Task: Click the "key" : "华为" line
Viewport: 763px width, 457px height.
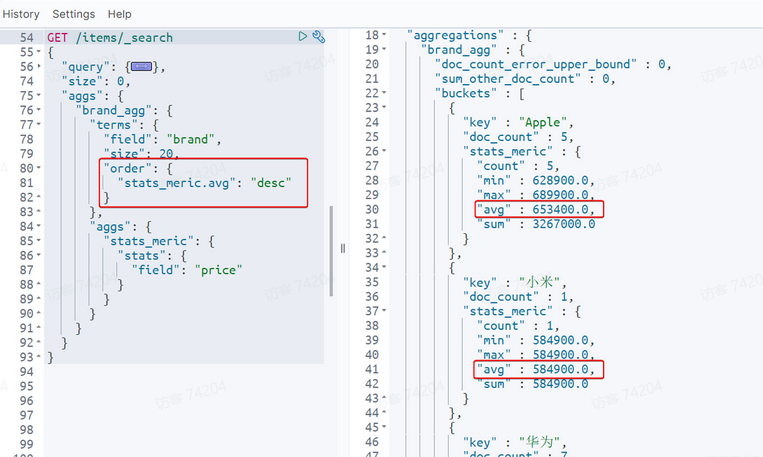Action: 514,442
